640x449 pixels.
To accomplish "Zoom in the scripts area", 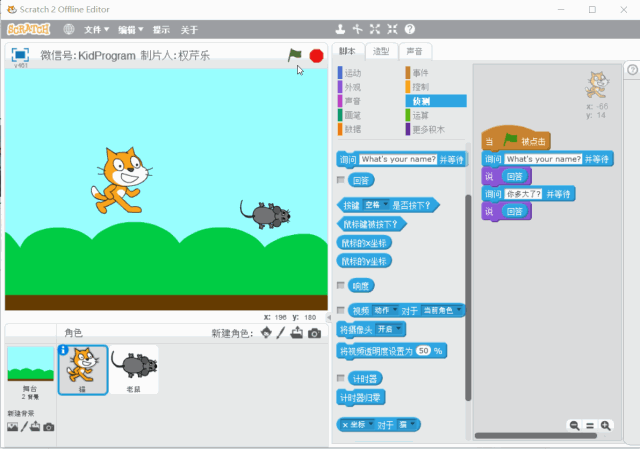I will (605, 426).
